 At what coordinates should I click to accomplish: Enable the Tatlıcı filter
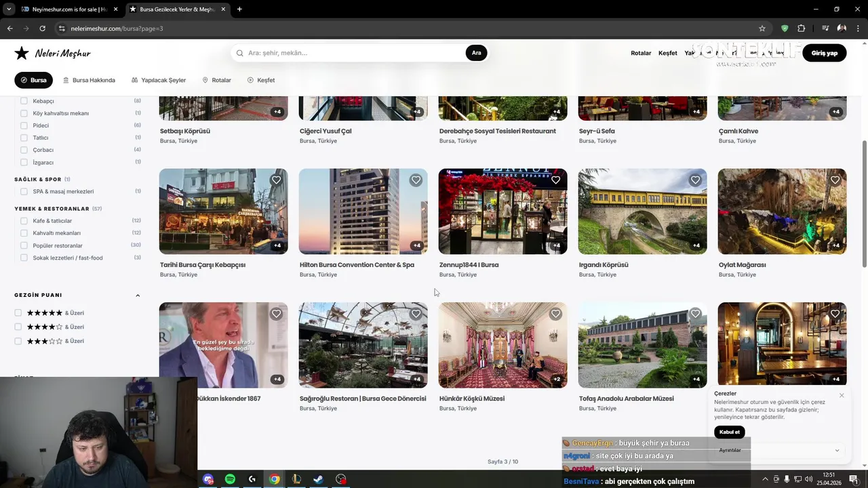pos(24,138)
